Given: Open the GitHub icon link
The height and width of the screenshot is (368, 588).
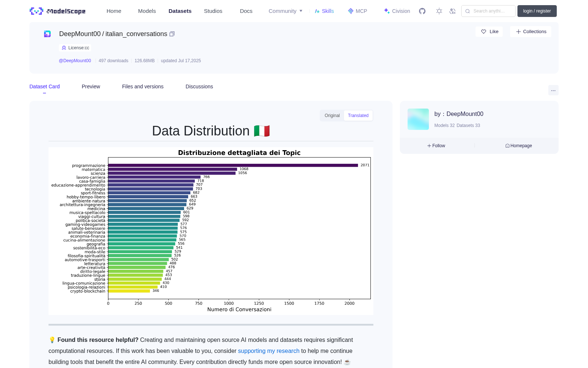Looking at the screenshot, I should [422, 11].
